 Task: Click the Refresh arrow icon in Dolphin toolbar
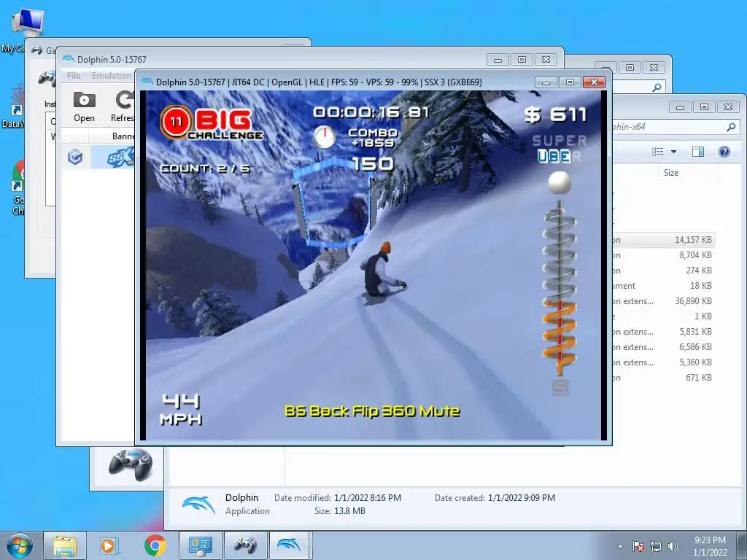pos(125,100)
